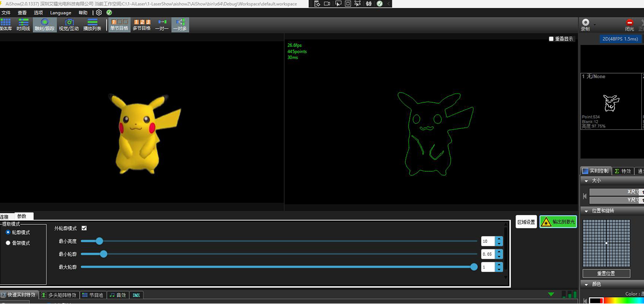Viewport: 644px width, 304px height.
Task: Choose the 一对一 one-to-one mapping
Action: pos(162,25)
